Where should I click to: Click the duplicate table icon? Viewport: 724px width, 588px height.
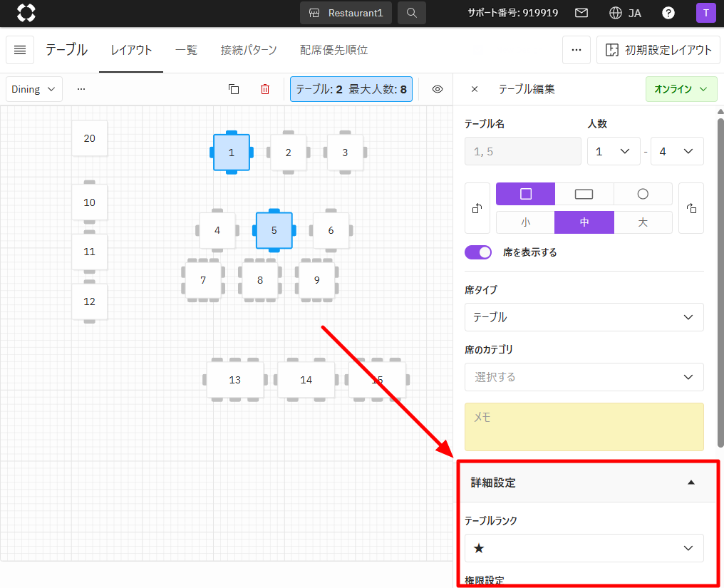(x=234, y=89)
